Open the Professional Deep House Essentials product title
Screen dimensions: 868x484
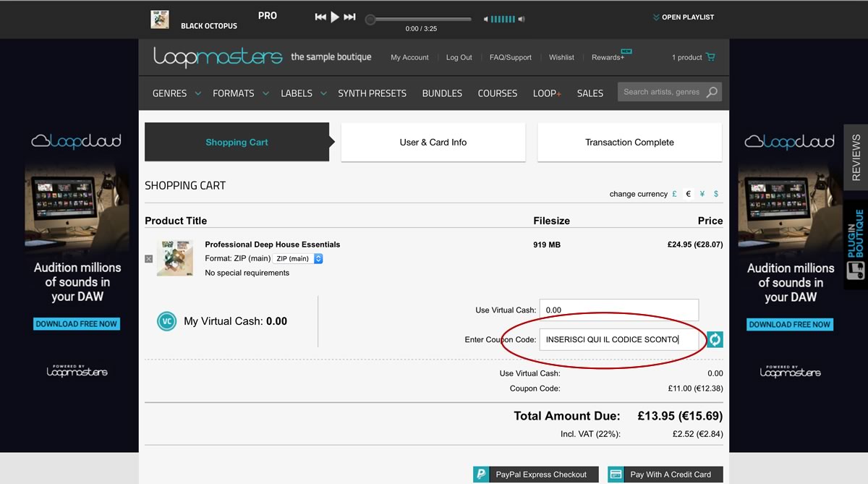coord(273,245)
